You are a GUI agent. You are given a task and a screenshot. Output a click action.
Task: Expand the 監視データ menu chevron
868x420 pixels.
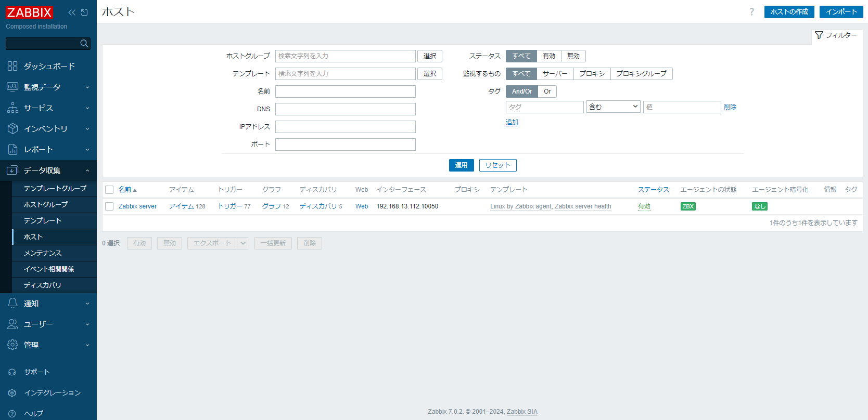coord(87,87)
